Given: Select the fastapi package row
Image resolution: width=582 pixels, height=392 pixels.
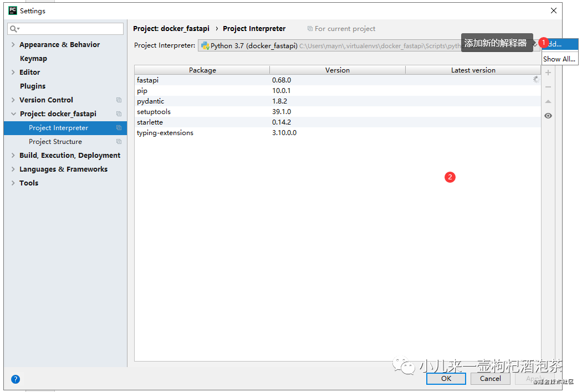Looking at the screenshot, I should [x=338, y=80].
